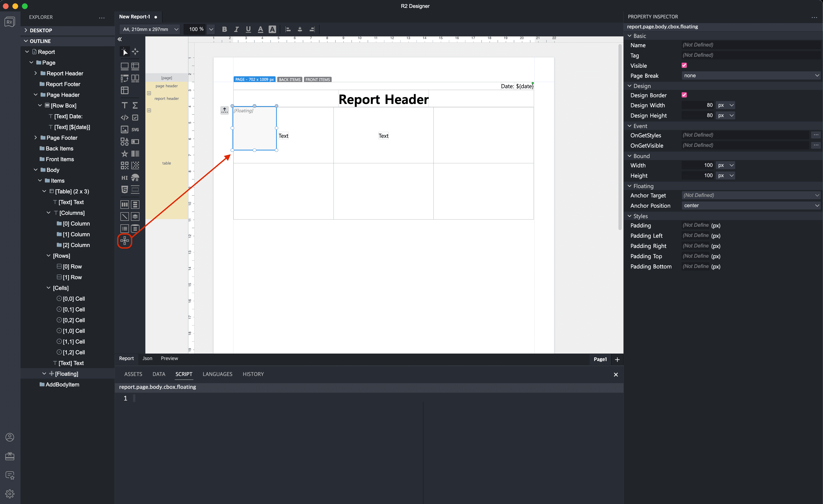Select the image insert icon
823x504 pixels.
pos(124,129)
